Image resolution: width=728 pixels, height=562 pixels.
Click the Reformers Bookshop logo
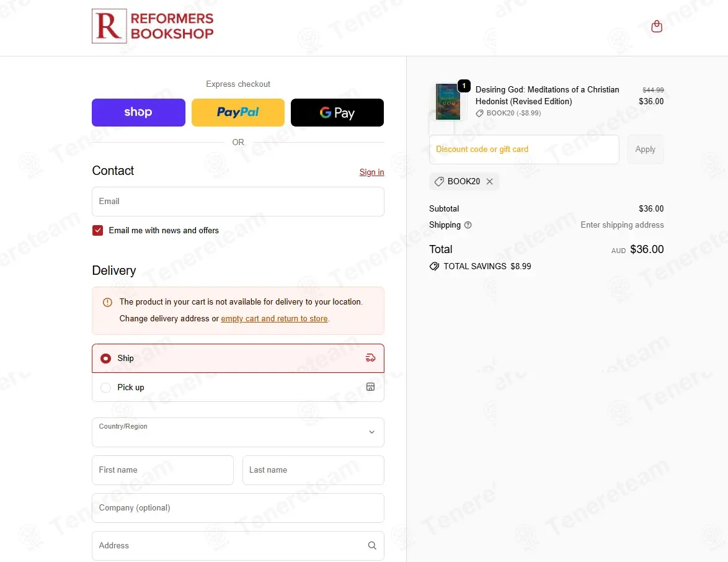(x=153, y=26)
